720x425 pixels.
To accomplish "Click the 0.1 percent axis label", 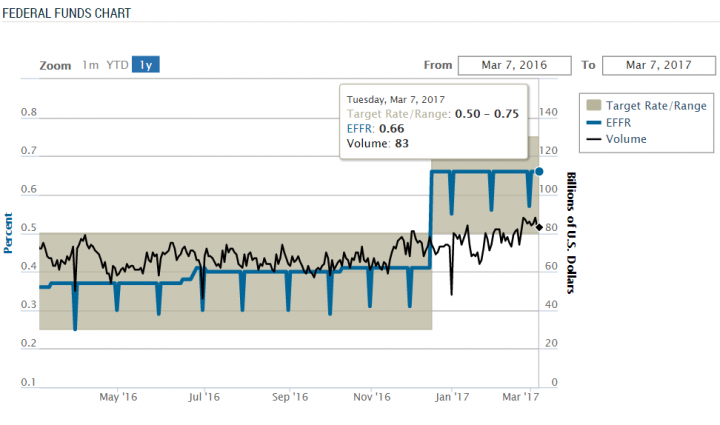I will coord(28,382).
